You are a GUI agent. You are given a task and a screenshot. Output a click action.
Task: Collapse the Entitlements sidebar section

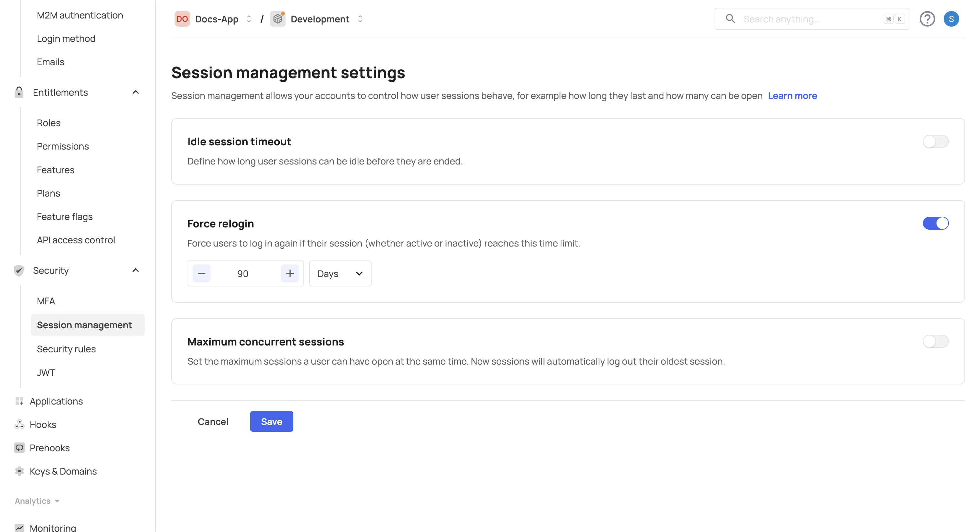(x=135, y=92)
